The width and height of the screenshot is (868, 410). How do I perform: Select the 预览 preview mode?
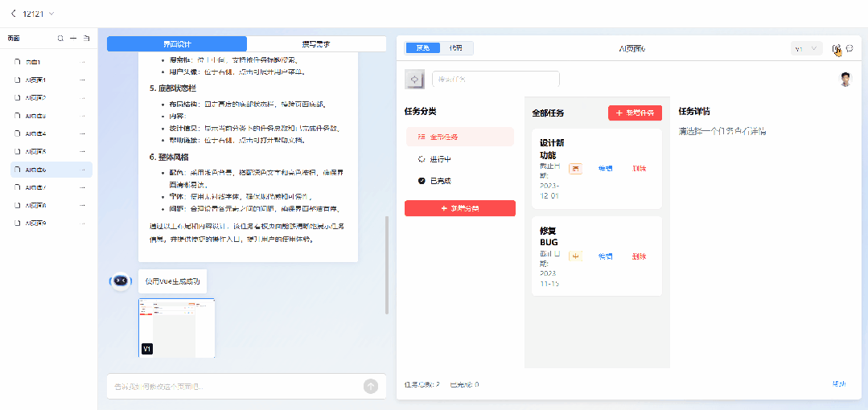pyautogui.click(x=423, y=48)
